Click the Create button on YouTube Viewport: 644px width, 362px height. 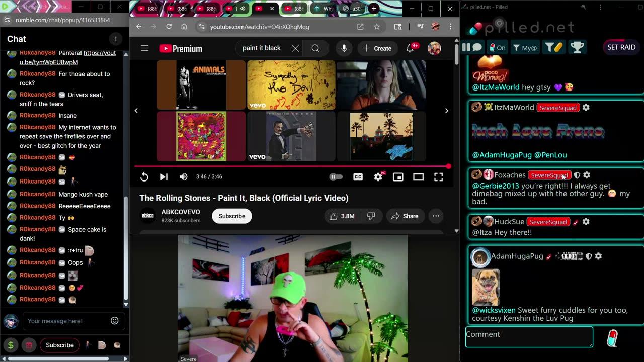tap(377, 48)
